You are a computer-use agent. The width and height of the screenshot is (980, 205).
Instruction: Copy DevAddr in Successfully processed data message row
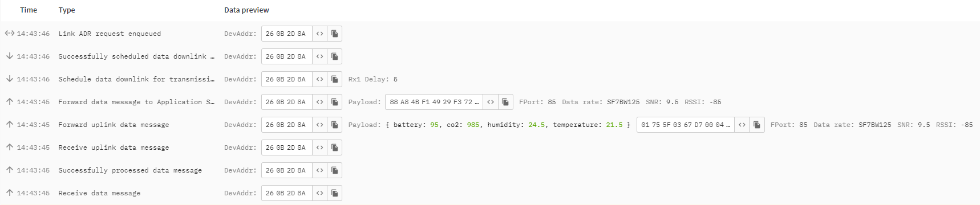click(335, 170)
